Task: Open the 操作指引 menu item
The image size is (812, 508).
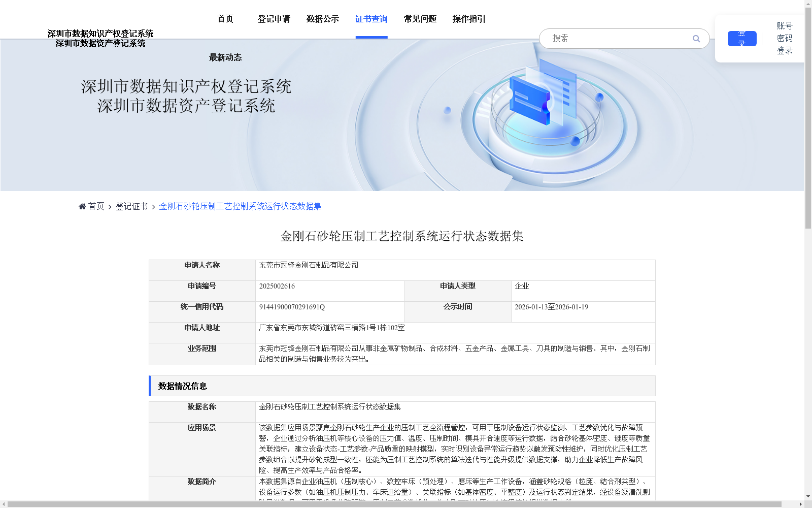Action: coord(469,19)
